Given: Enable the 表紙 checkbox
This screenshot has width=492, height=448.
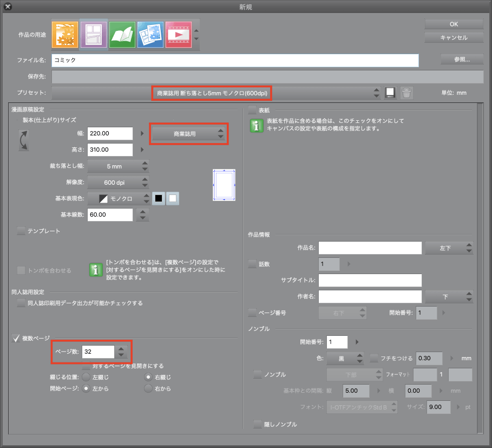Looking at the screenshot, I should pos(252,110).
